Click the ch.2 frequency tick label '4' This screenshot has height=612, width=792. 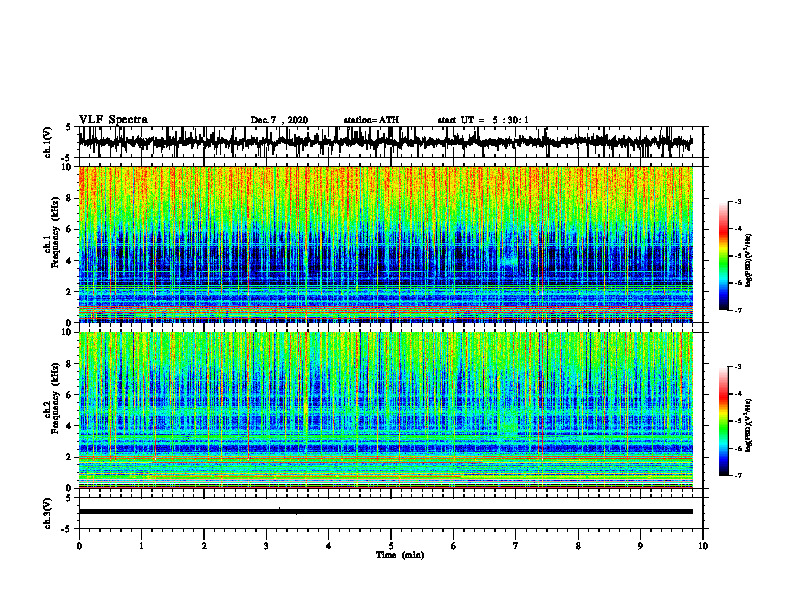[69, 426]
